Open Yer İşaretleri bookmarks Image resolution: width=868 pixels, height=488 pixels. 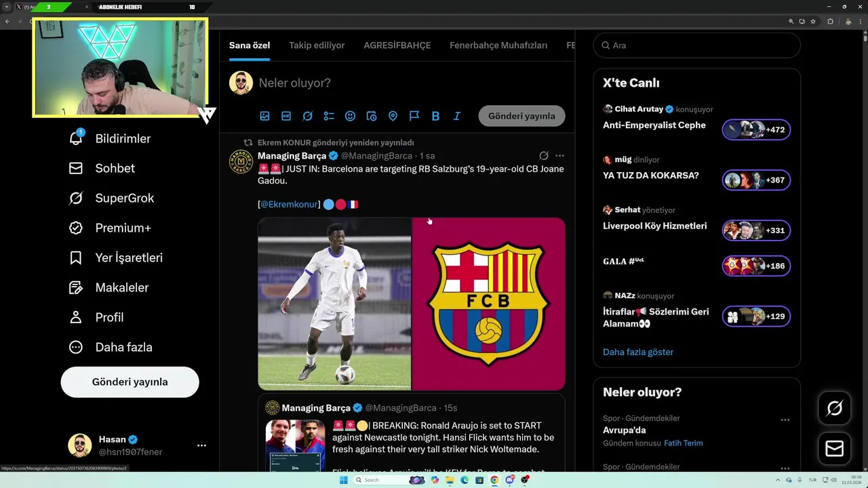(115, 258)
